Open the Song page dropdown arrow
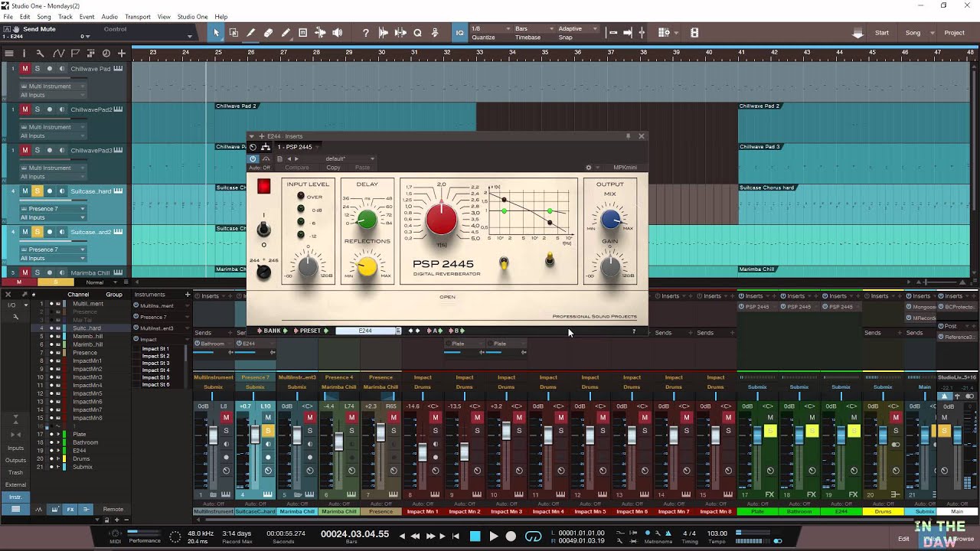This screenshot has width=980, height=551. coord(932,33)
